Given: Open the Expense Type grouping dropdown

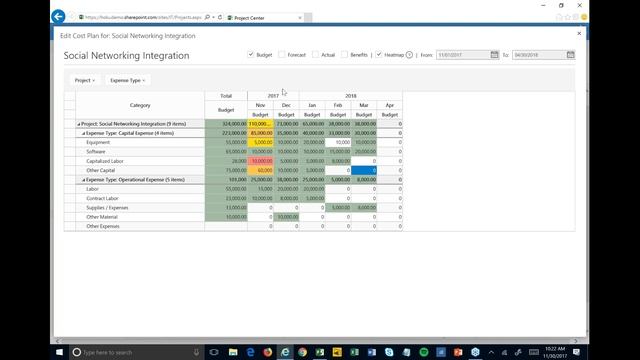Looking at the screenshot, I should (x=127, y=80).
